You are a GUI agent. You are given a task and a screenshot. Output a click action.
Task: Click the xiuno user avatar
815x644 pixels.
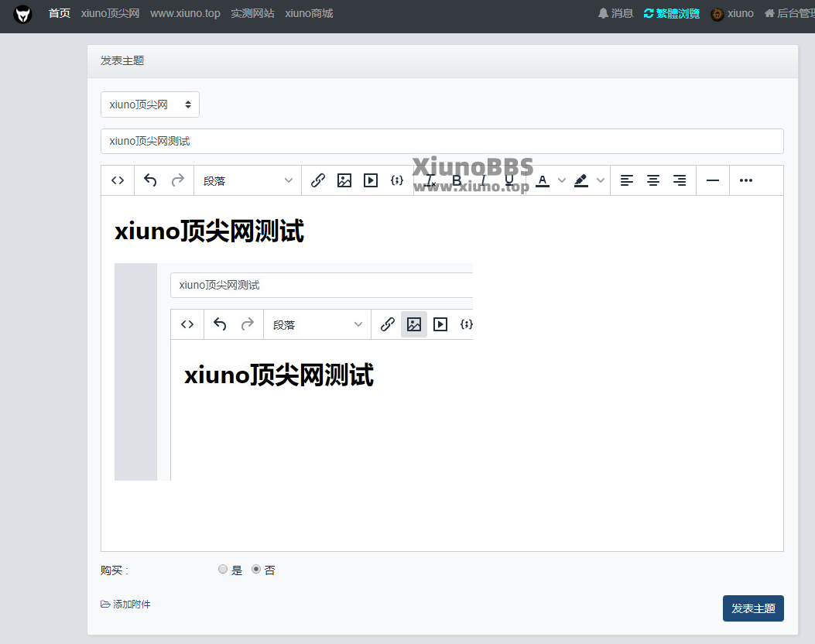click(x=717, y=14)
